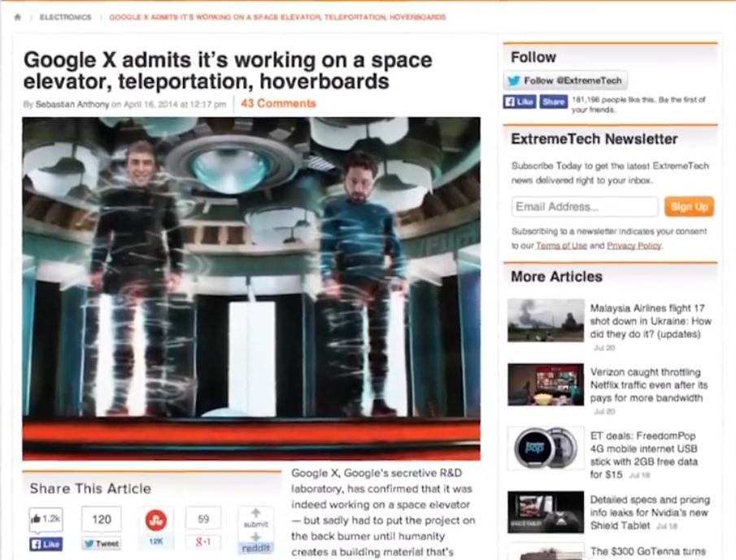Click the Follow panel heading

[x=533, y=57]
